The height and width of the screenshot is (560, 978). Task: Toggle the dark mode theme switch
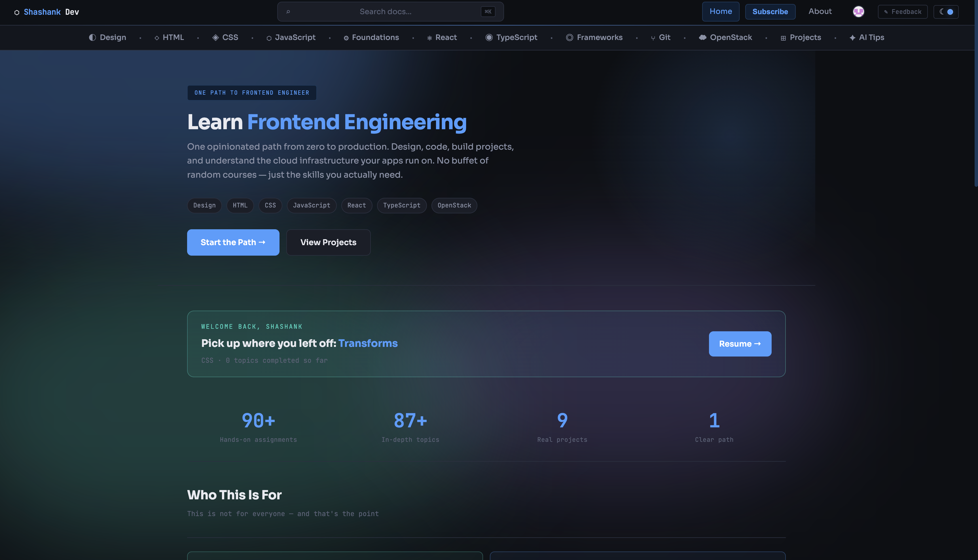click(x=946, y=12)
